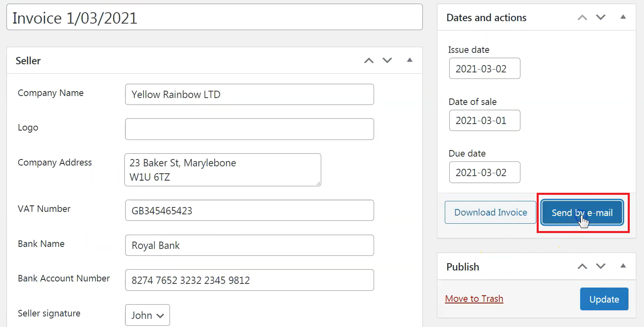Screen dimensions: 644x327
Task: Click the Send by e-mail button
Action: click(582, 213)
